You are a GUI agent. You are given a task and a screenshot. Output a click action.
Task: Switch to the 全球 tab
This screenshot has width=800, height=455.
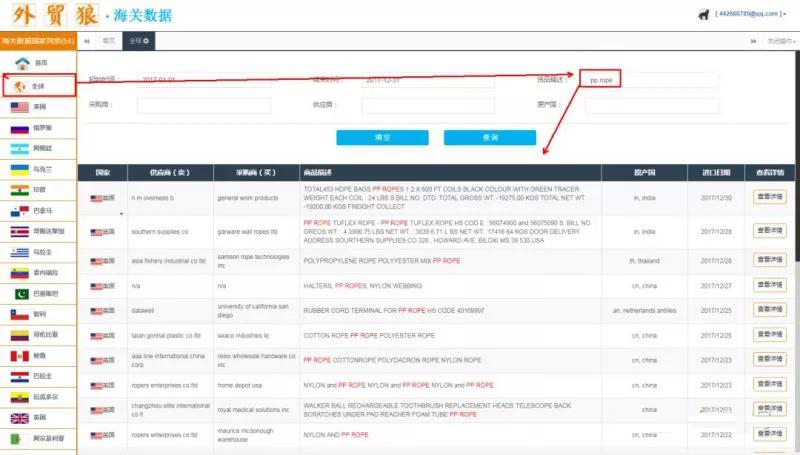[135, 41]
